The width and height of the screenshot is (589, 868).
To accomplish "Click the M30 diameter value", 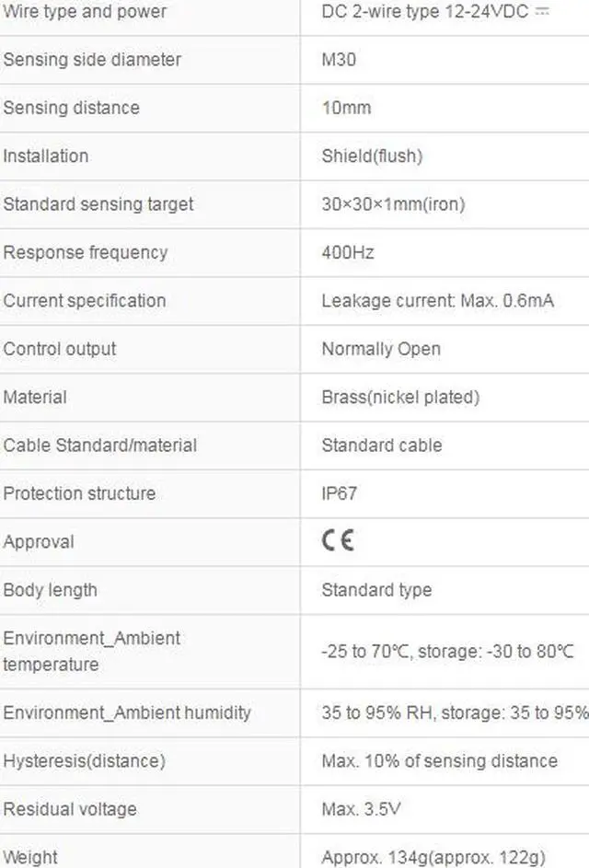I will tap(339, 60).
